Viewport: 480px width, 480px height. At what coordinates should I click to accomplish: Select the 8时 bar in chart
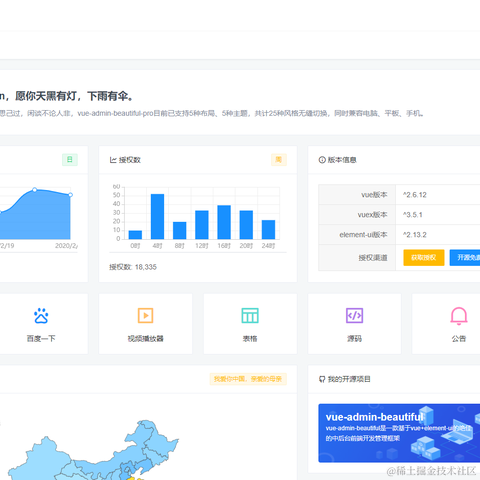(x=180, y=230)
